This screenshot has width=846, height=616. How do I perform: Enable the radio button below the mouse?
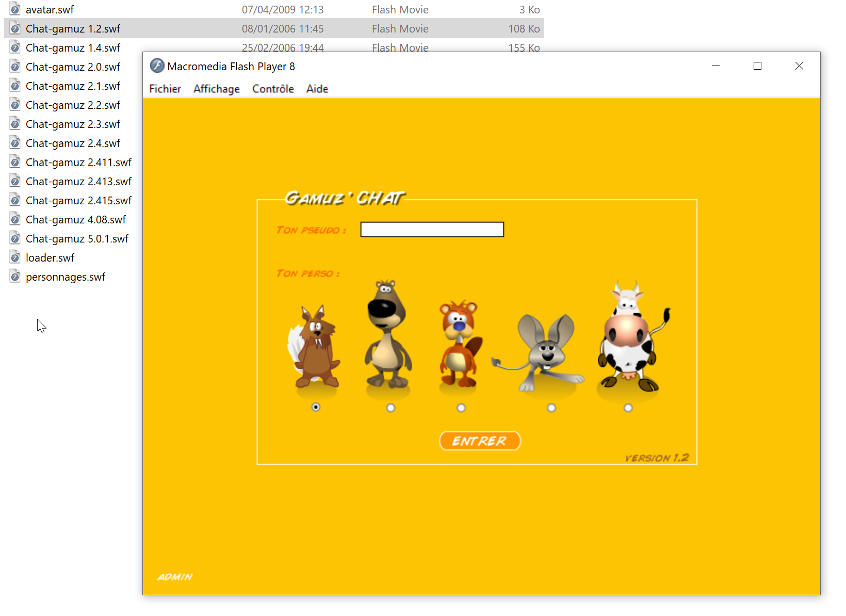click(551, 408)
